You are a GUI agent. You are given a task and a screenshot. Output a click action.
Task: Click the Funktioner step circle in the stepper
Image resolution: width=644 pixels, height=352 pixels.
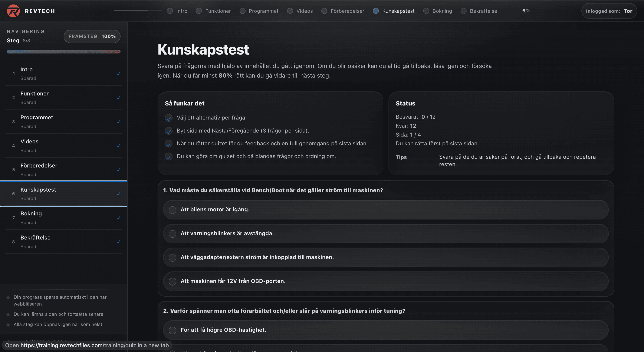click(x=198, y=11)
